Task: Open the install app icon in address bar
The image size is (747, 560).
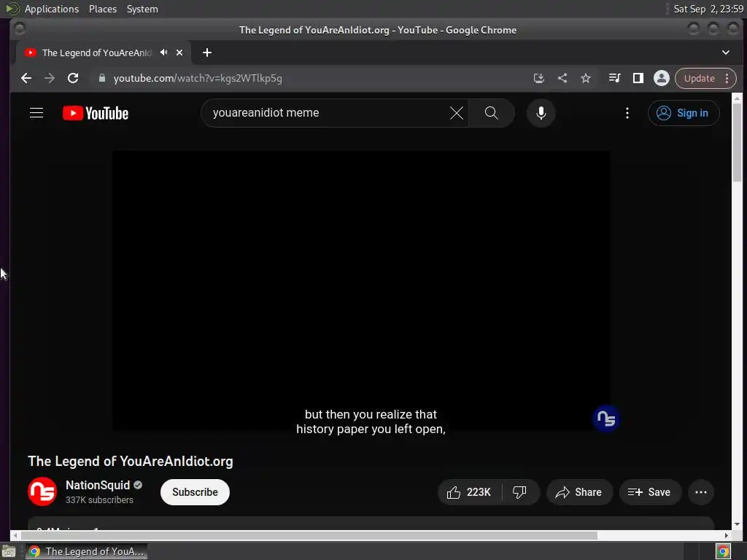Action: tap(539, 78)
